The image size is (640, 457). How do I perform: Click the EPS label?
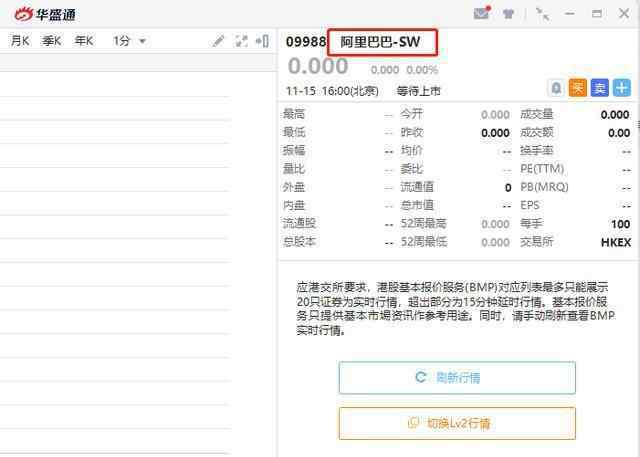tap(530, 205)
